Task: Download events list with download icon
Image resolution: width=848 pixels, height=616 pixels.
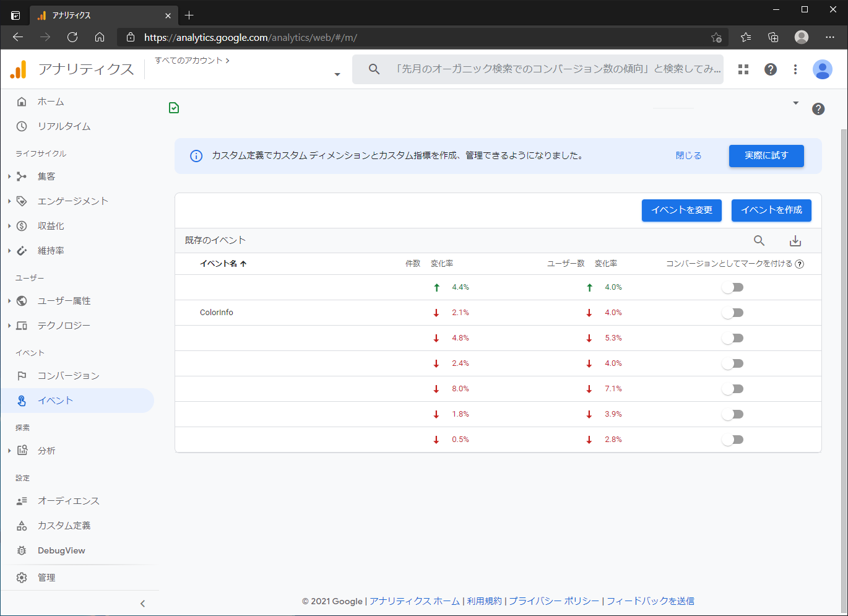Action: (795, 241)
